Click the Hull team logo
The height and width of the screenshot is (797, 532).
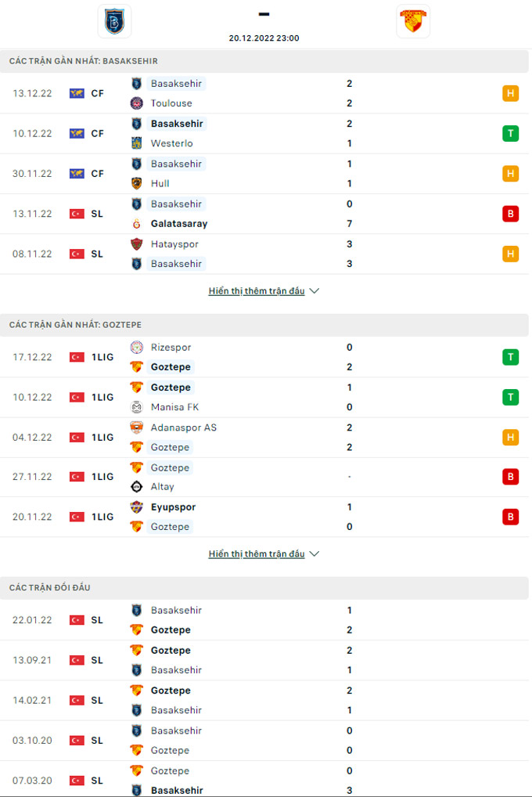click(x=136, y=183)
